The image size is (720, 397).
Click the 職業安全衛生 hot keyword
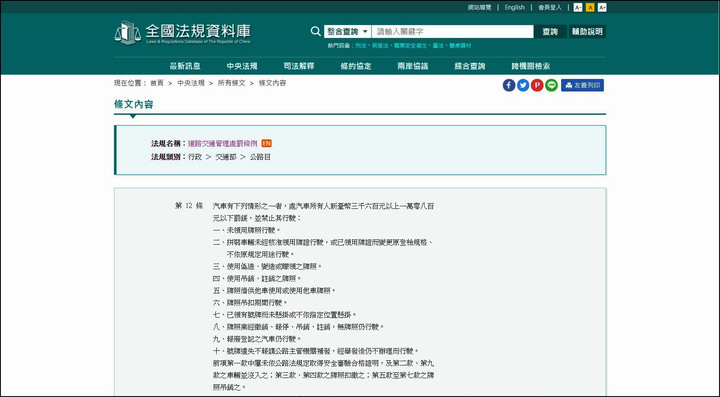410,46
